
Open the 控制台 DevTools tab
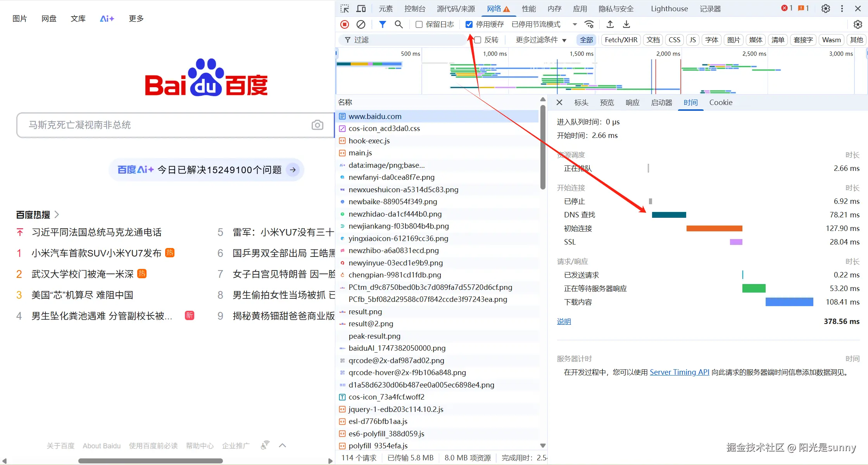[x=414, y=9]
